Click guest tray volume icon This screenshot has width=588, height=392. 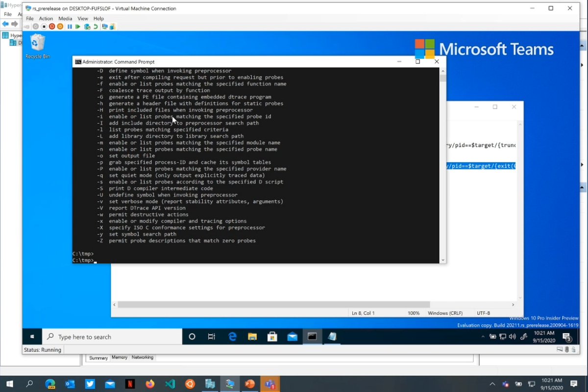(x=512, y=337)
